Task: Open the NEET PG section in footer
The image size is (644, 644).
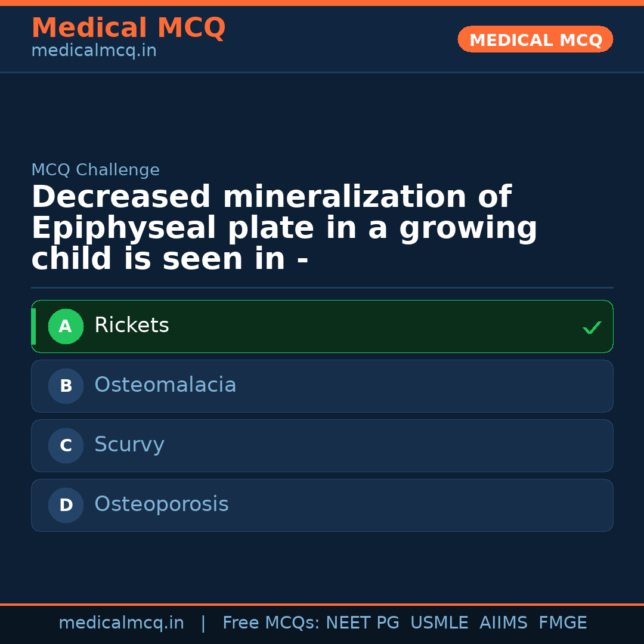Action: 362,622
